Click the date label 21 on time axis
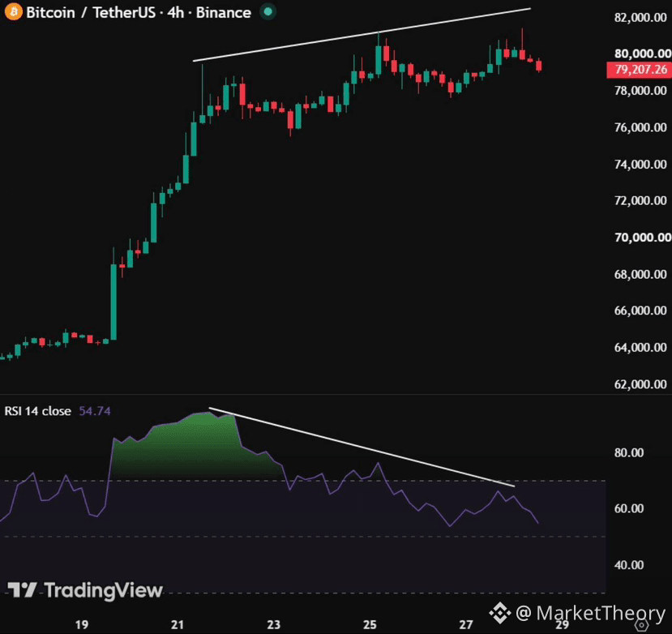 (x=178, y=624)
